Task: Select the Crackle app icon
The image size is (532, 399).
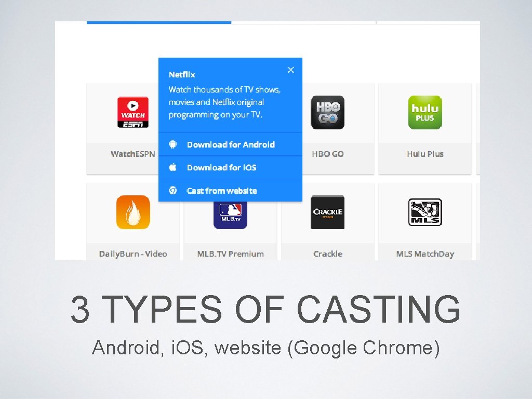Action: point(327,212)
